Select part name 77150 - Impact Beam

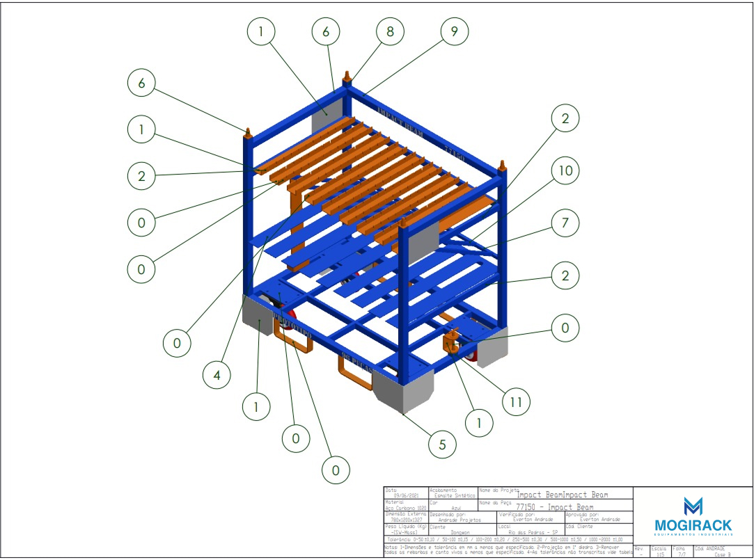pyautogui.click(x=556, y=506)
